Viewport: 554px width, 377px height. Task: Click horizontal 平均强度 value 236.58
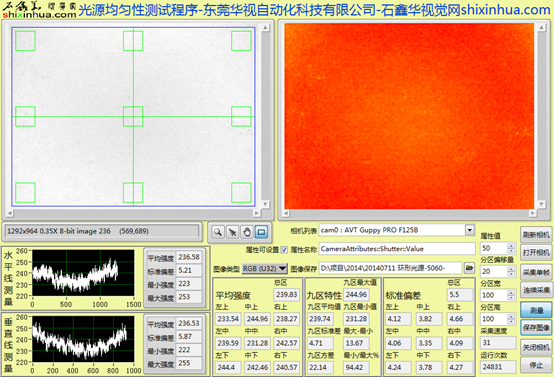[x=189, y=257]
